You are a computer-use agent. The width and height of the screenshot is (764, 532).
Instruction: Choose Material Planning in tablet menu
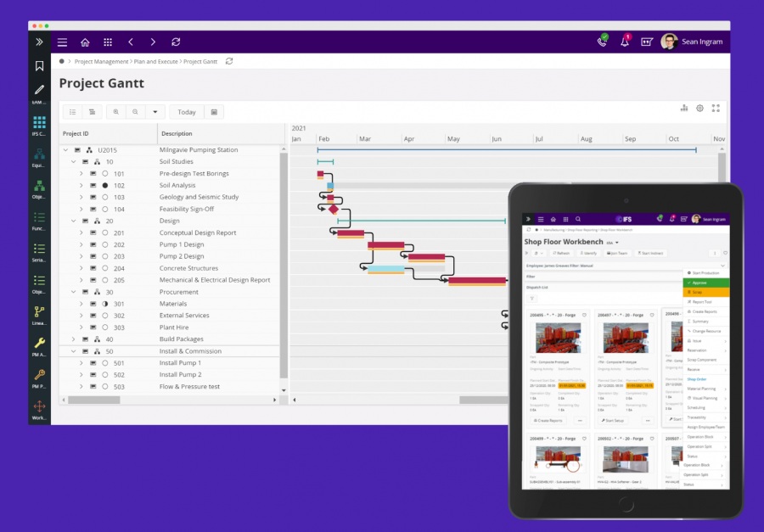coord(706,389)
